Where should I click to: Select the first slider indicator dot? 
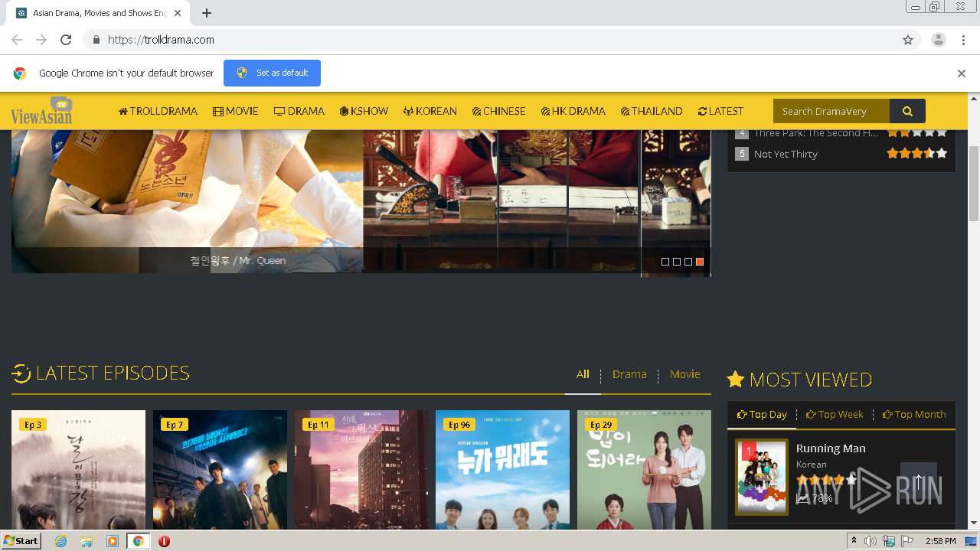(x=665, y=262)
